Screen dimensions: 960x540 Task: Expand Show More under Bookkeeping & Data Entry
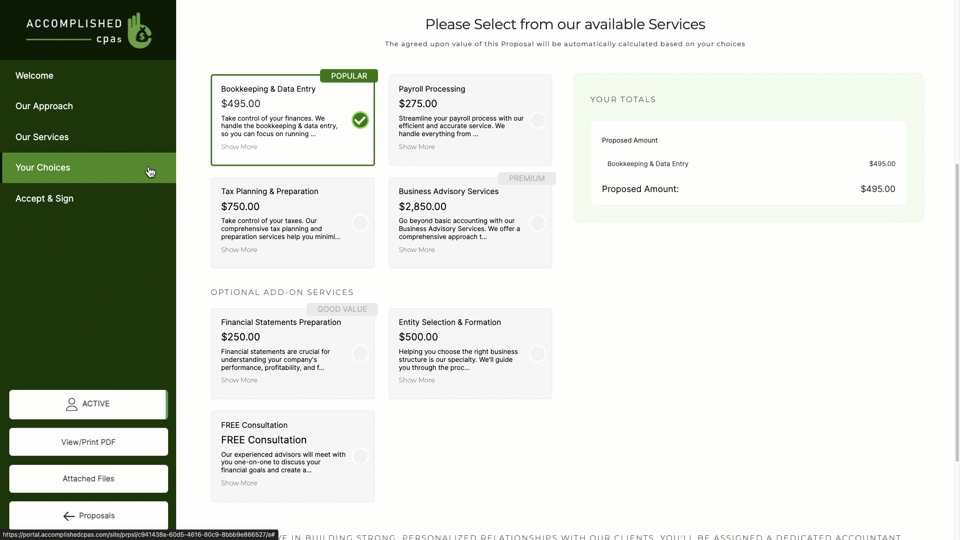239,147
